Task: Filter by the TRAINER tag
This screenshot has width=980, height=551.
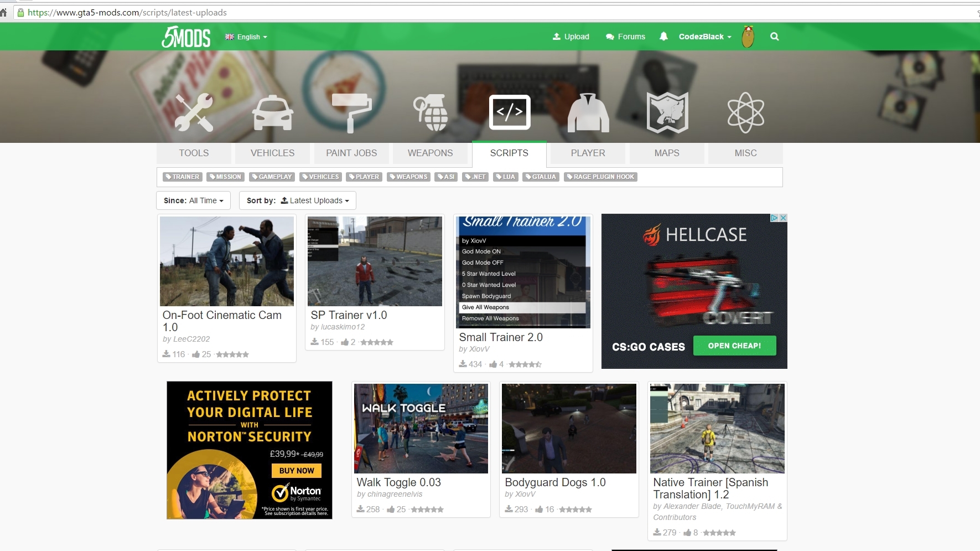Action: 182,177
